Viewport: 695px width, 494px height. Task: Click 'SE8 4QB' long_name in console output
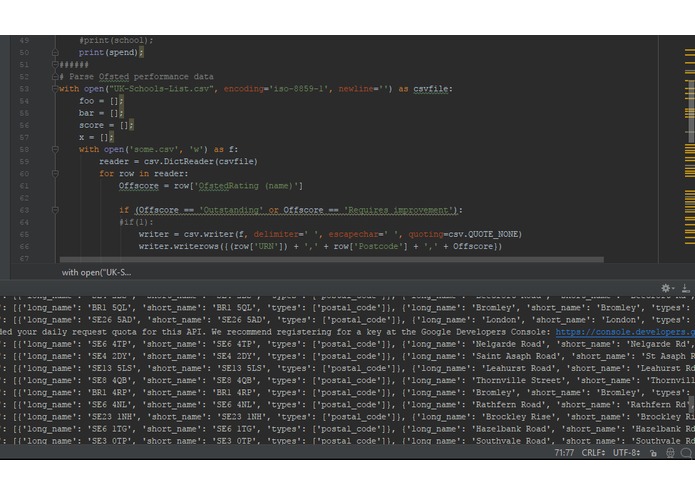[108, 380]
